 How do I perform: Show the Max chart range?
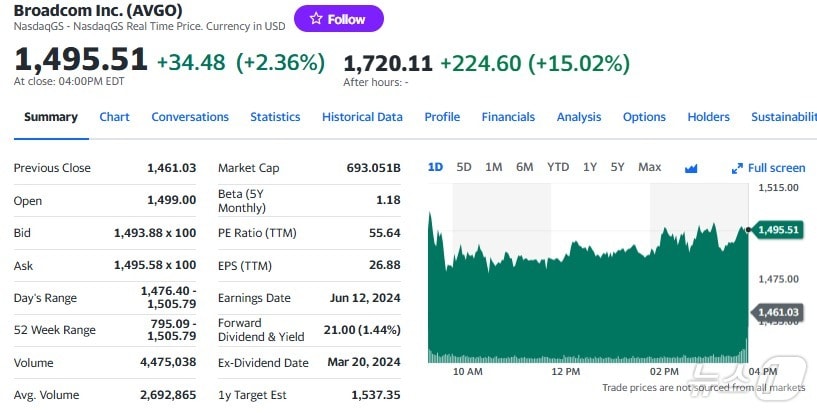click(649, 167)
